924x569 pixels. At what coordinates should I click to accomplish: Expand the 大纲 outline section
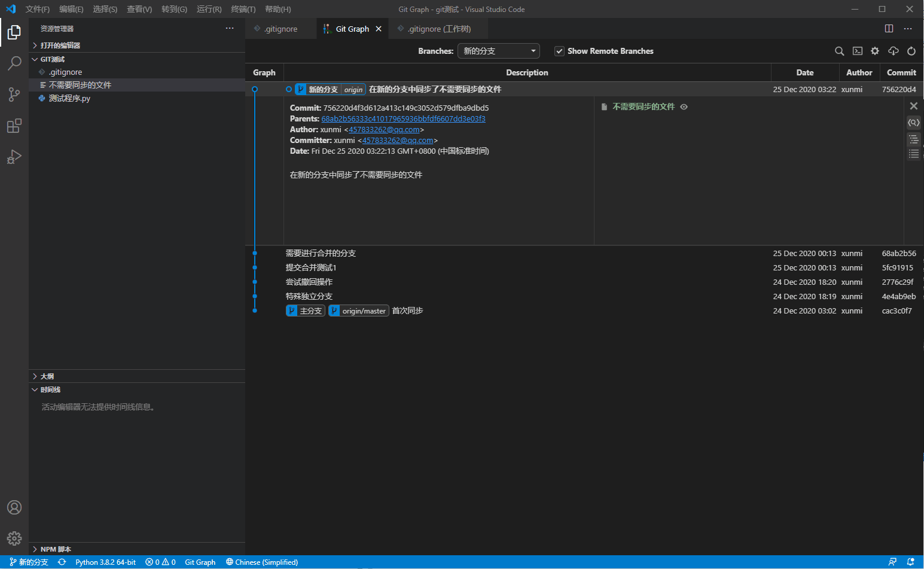pyautogui.click(x=137, y=376)
